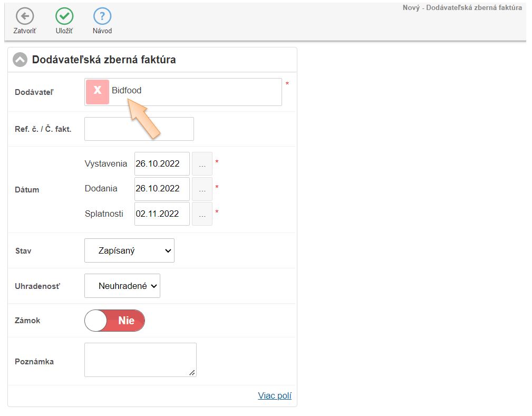Viewport: 532px width, 416px height.
Task: Collapse the Dodávateľská zberná faktúra panel
Action: (20, 60)
